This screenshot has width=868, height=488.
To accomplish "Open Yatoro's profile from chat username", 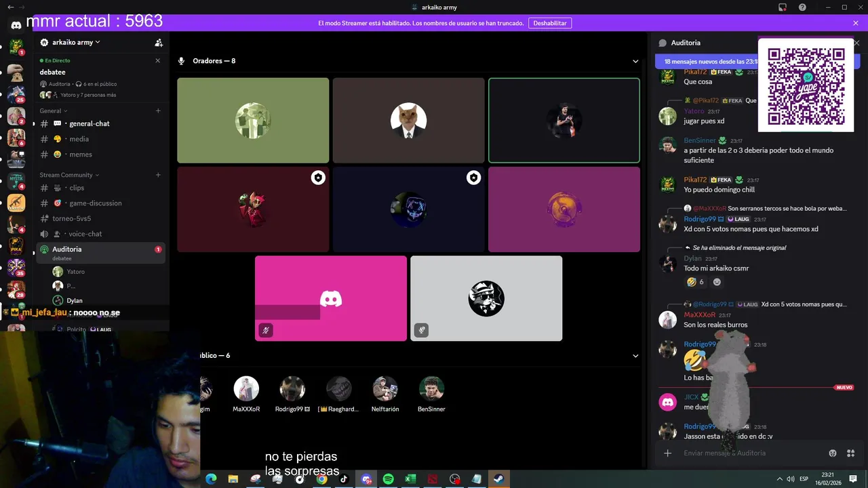I will click(x=694, y=111).
